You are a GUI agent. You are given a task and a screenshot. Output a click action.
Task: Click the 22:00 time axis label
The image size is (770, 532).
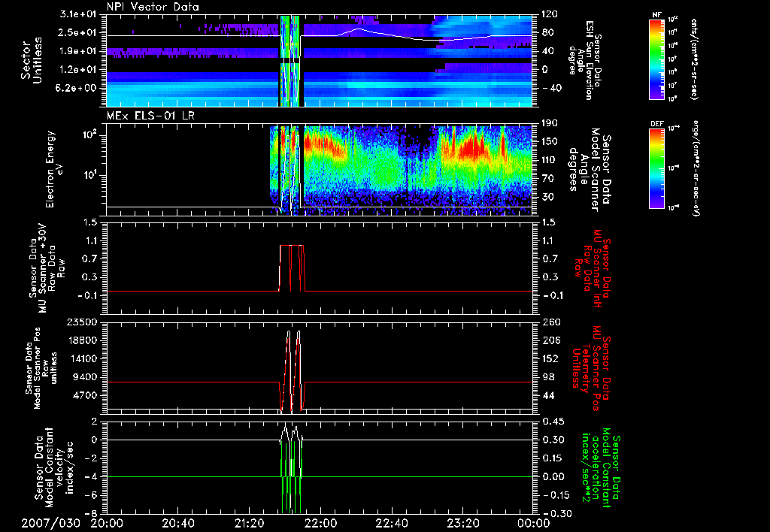tap(320, 523)
